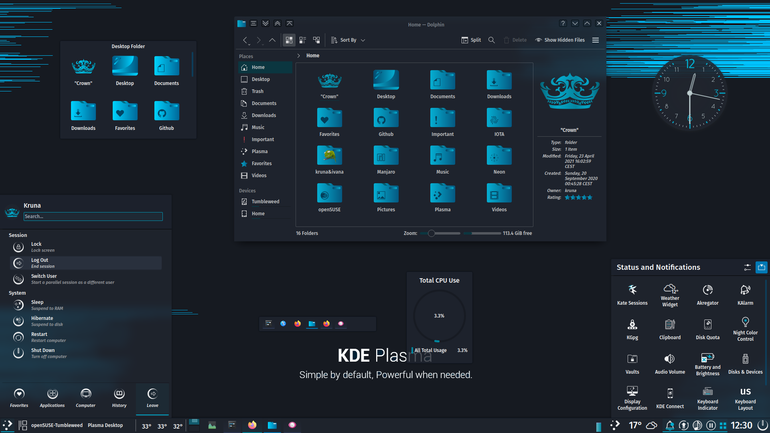Image resolution: width=770 pixels, height=433 pixels.
Task: Open the Weather Widget tray entry
Action: (670, 295)
